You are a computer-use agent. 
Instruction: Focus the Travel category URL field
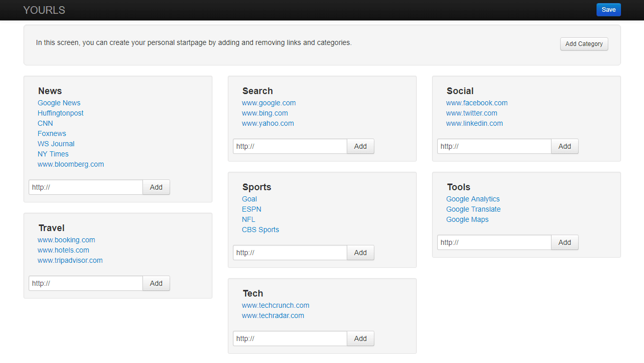pos(86,283)
